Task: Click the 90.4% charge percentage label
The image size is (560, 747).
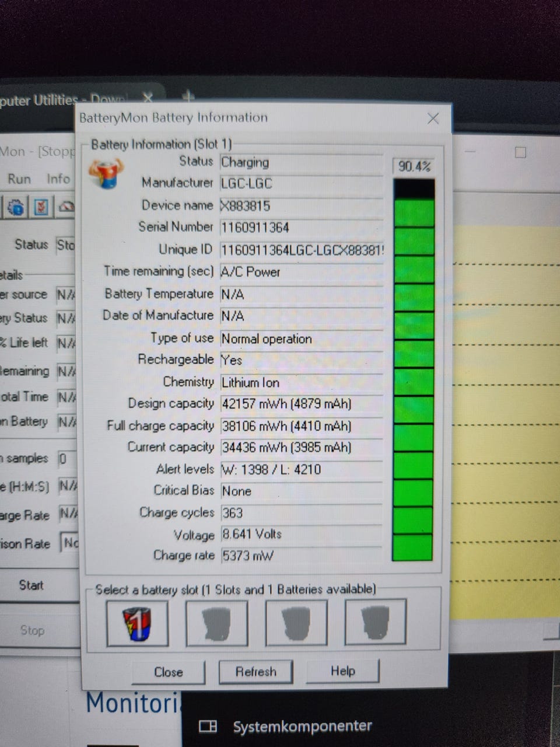Action: click(x=414, y=166)
